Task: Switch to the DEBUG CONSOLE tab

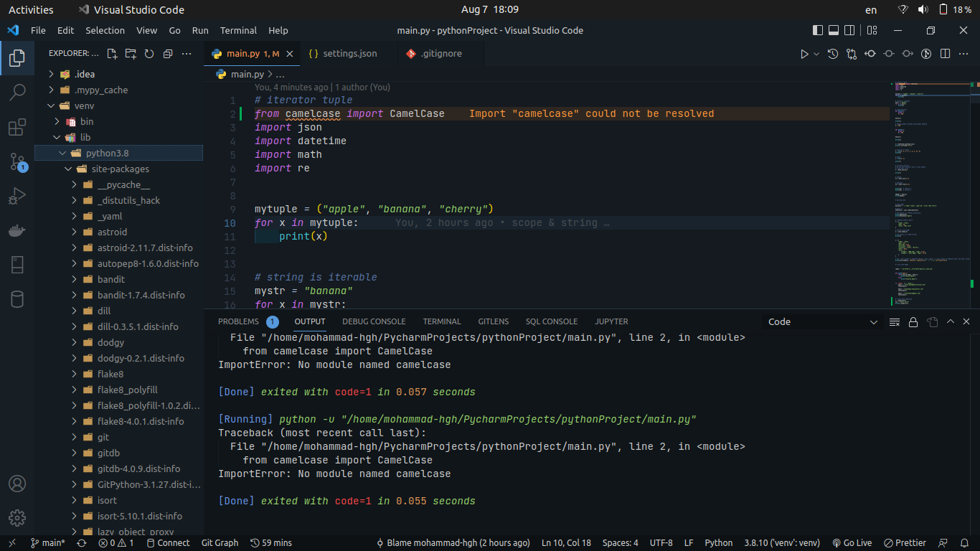Action: (x=374, y=321)
